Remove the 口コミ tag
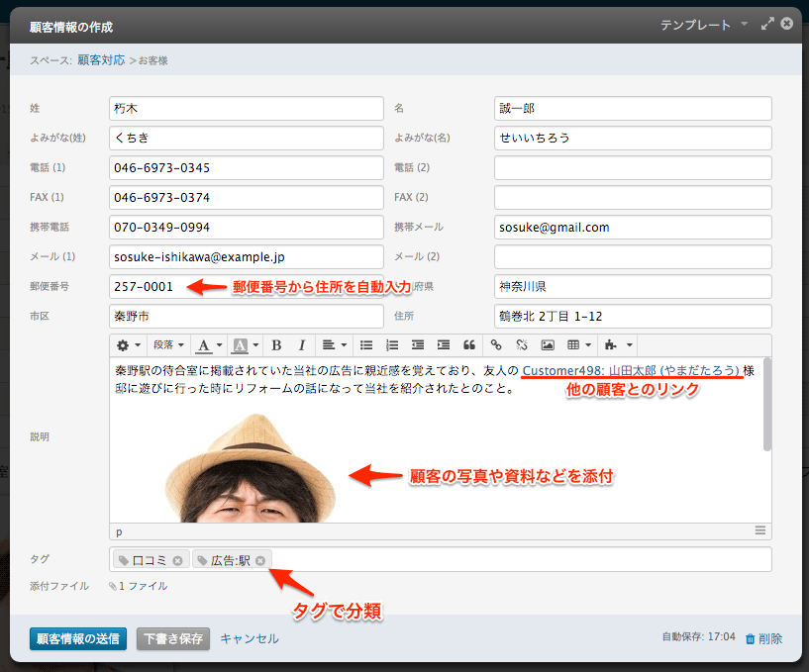The height and width of the screenshot is (672, 809). coord(176,559)
